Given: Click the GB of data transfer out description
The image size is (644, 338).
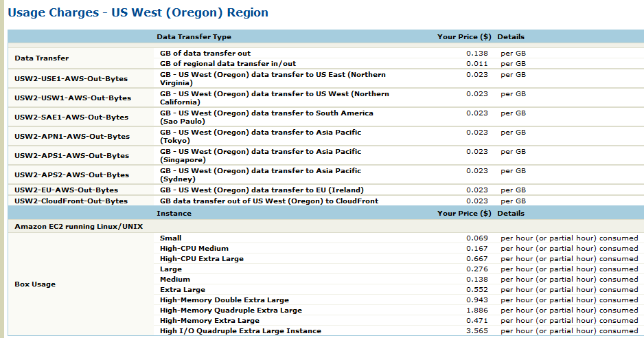Looking at the screenshot, I should tap(205, 53).
